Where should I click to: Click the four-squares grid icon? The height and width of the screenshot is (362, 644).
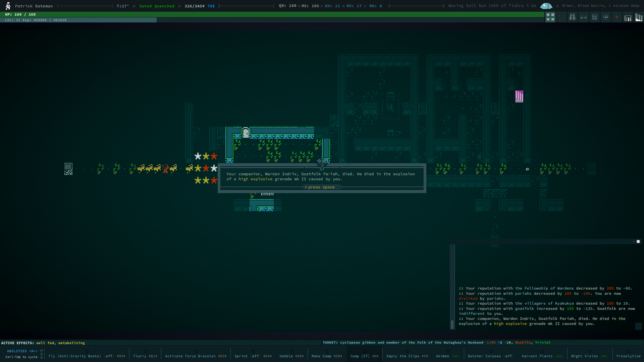(x=550, y=17)
